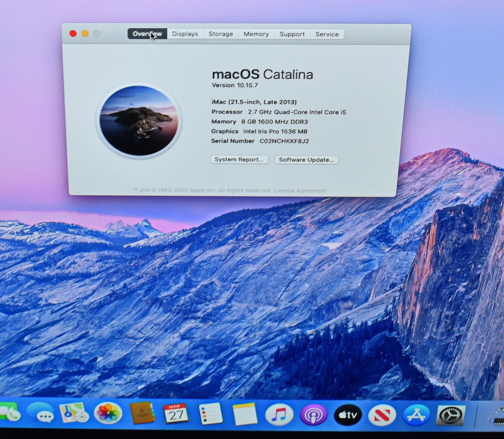
Task: Click the graphics value "Intel Iris Pro 1536 MB"
Action: coord(276,131)
